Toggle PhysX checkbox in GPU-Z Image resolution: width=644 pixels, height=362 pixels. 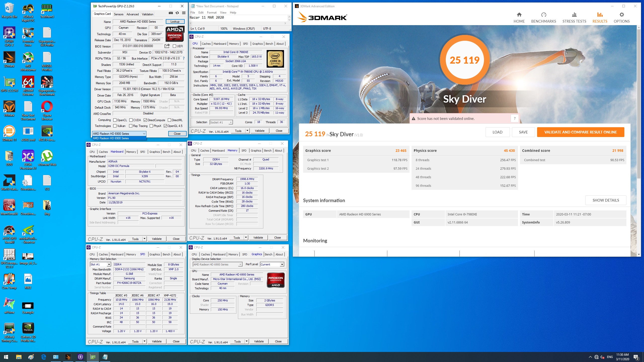coord(151,126)
